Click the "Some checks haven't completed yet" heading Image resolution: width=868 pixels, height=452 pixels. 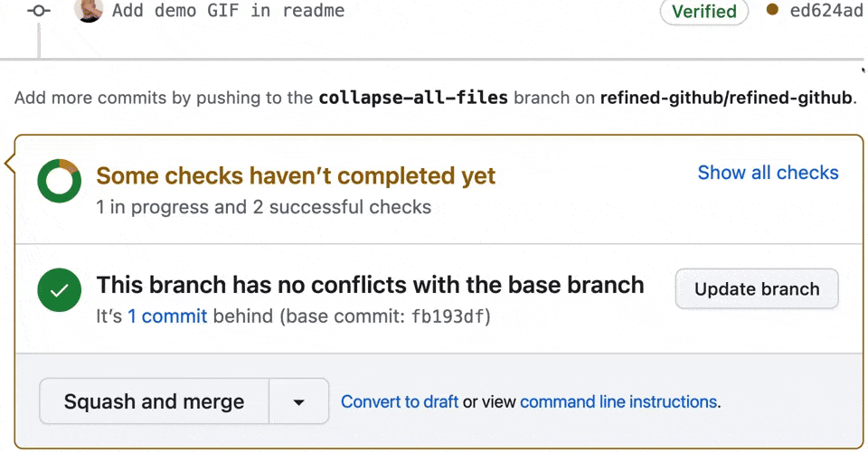pyautogui.click(x=296, y=176)
